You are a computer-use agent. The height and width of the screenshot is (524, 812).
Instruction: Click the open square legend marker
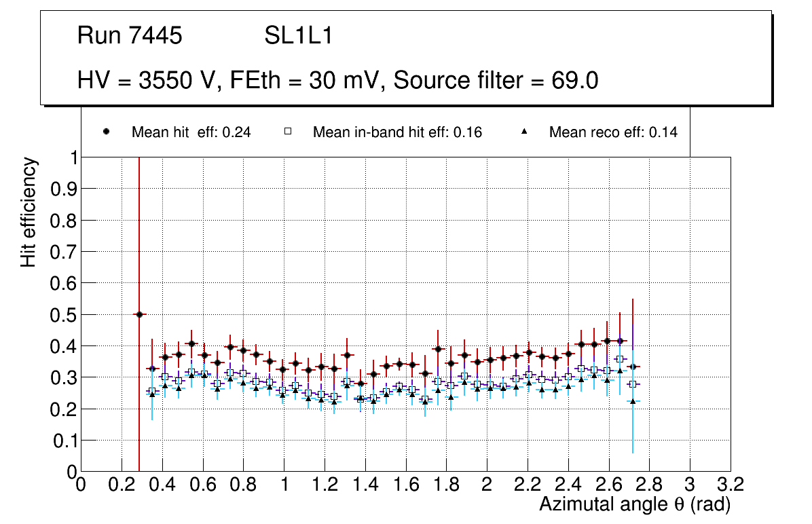click(287, 132)
